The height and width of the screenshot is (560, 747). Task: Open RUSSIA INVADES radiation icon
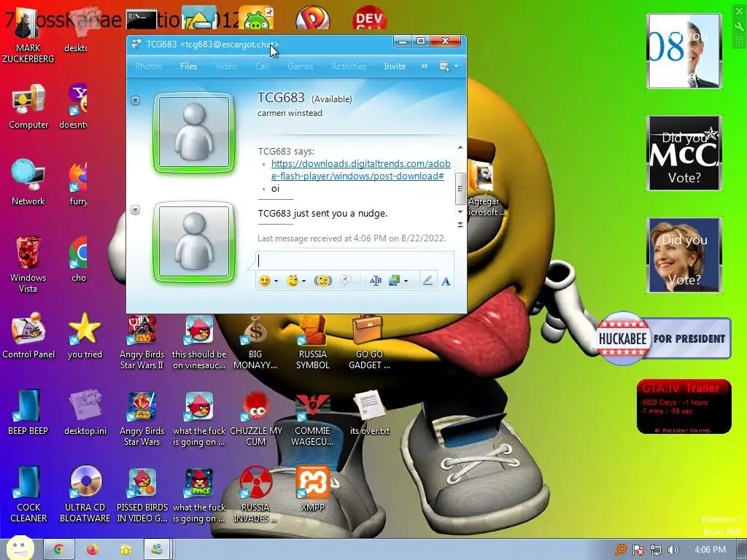255,494
